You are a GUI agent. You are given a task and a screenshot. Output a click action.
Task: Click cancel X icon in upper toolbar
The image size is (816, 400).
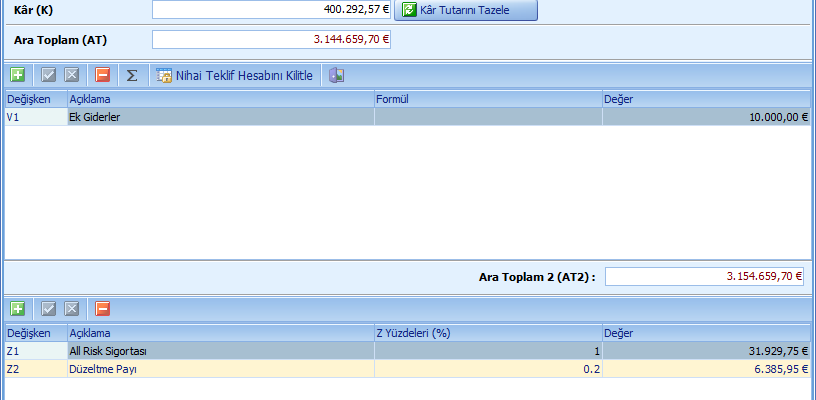71,75
